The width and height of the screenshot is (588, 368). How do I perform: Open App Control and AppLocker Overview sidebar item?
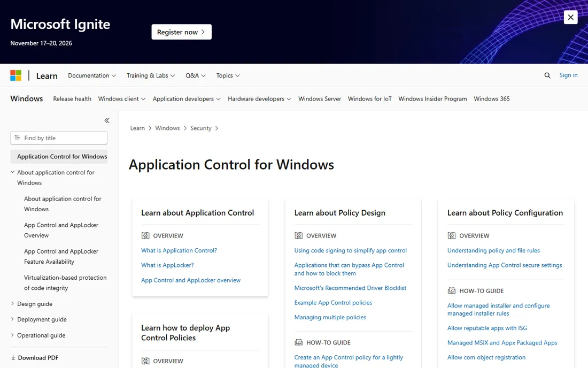coord(61,230)
